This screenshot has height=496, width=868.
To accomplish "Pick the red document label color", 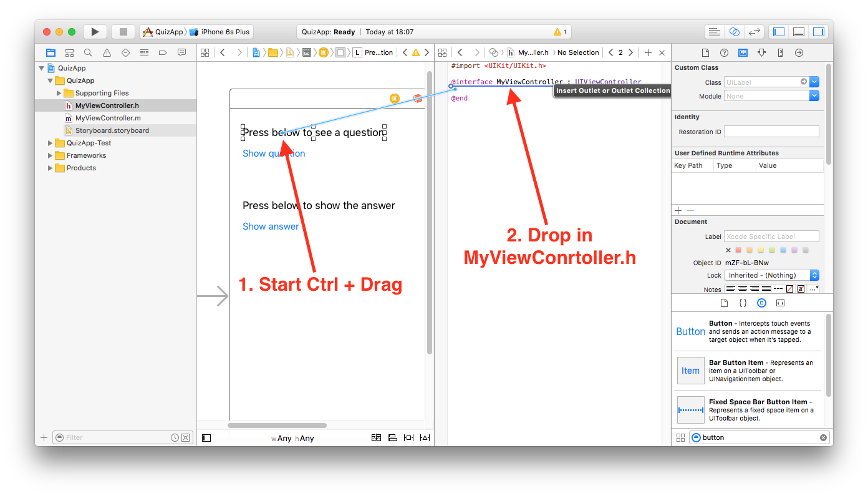I will 740,250.
